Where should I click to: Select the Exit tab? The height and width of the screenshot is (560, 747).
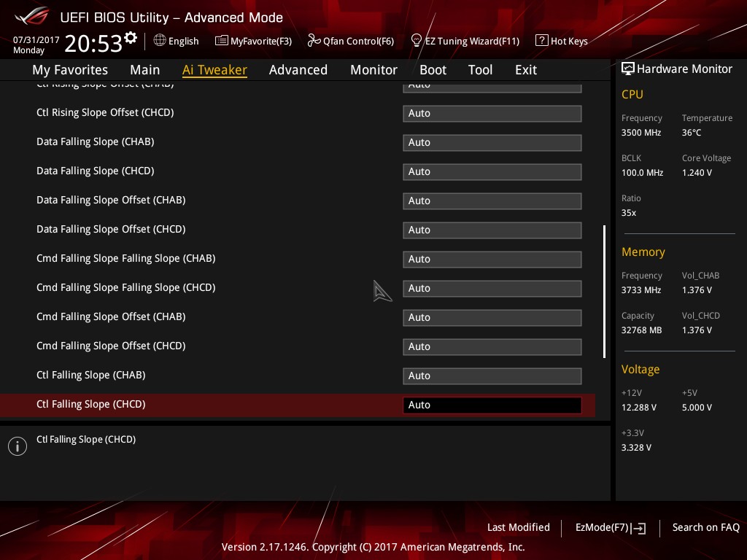pos(526,70)
